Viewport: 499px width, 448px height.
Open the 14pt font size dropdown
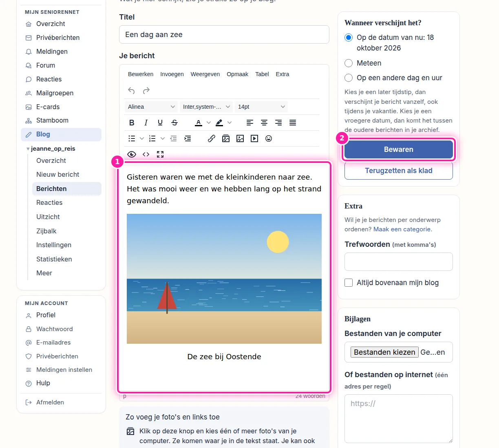pos(261,107)
